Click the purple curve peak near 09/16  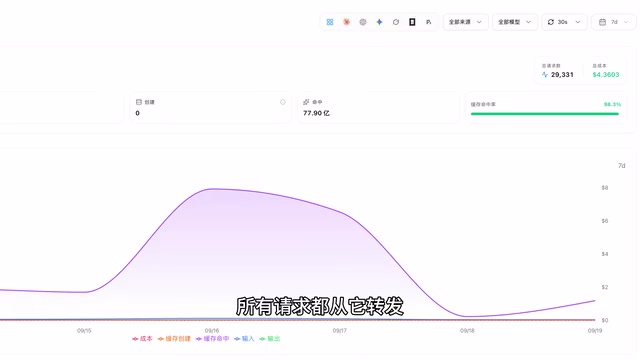(213, 189)
